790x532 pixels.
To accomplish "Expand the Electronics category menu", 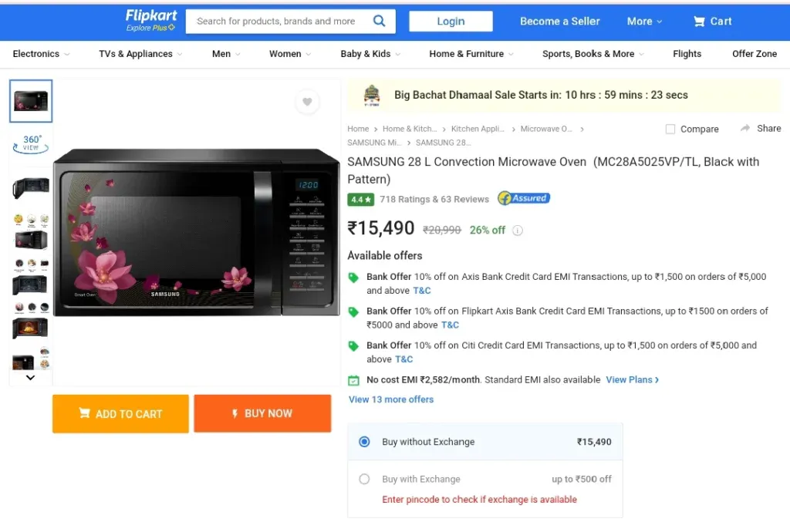I will (x=42, y=54).
